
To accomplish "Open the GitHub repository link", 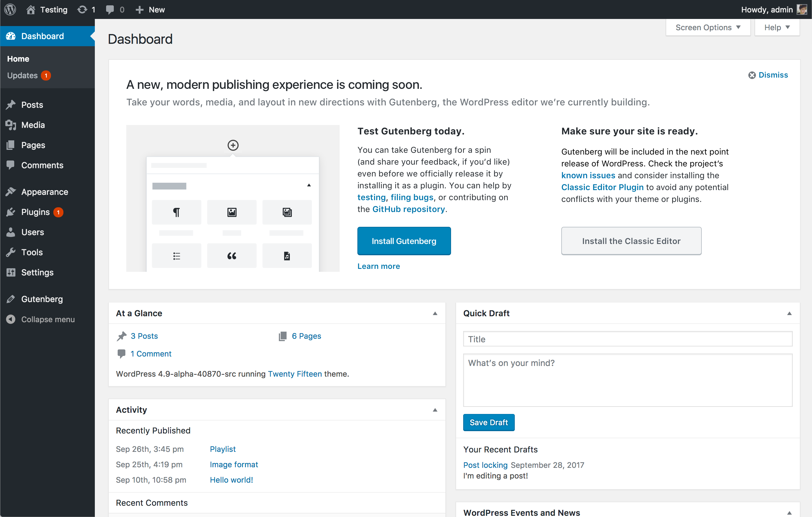I will 408,209.
